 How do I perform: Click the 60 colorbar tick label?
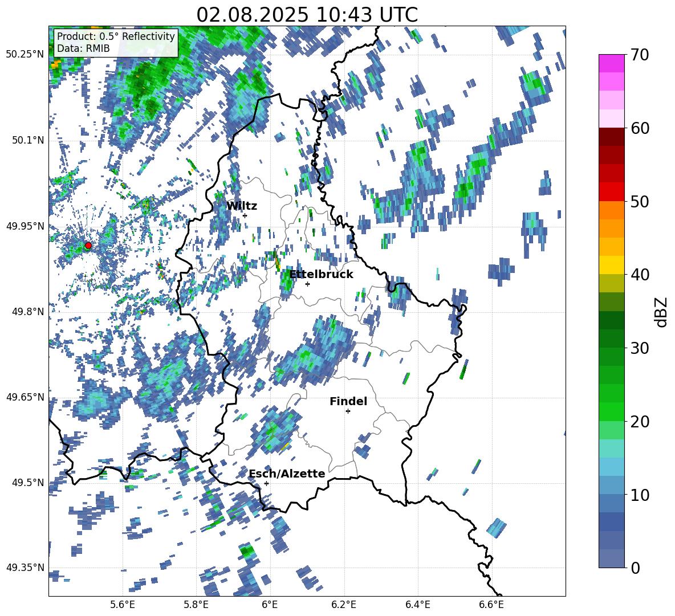(x=640, y=128)
